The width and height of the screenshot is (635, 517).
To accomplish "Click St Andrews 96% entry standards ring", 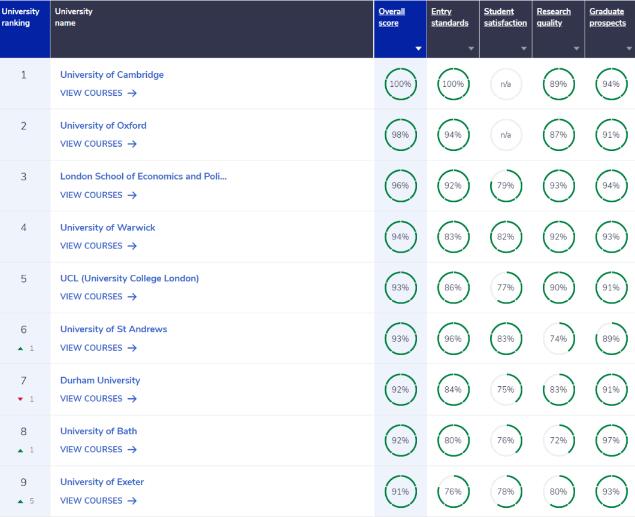I will (453, 339).
